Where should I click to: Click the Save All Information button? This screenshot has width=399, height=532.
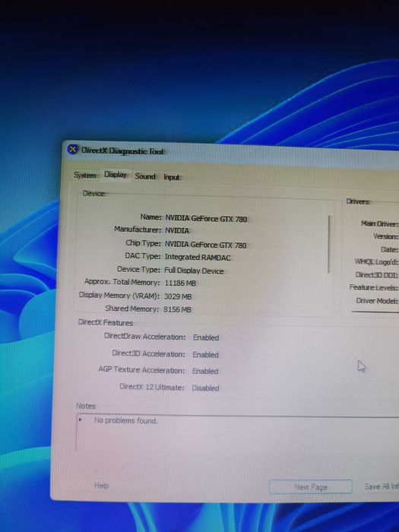381,486
